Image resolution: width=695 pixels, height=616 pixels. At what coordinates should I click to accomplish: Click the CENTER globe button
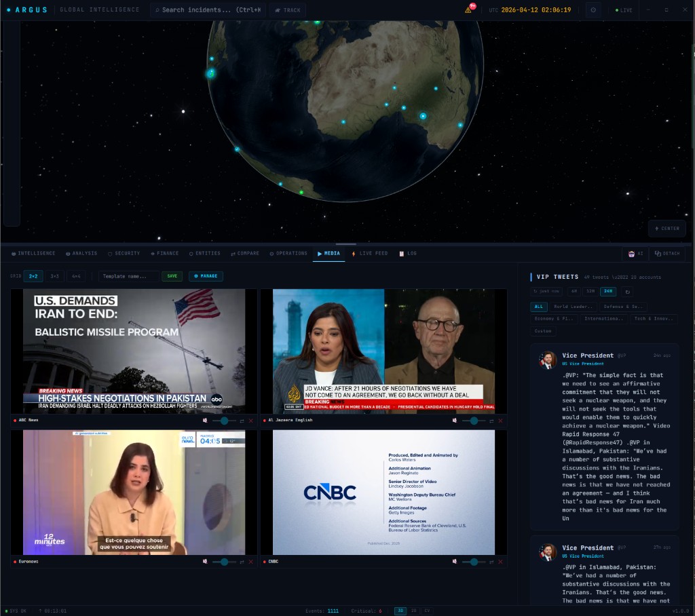(667, 228)
